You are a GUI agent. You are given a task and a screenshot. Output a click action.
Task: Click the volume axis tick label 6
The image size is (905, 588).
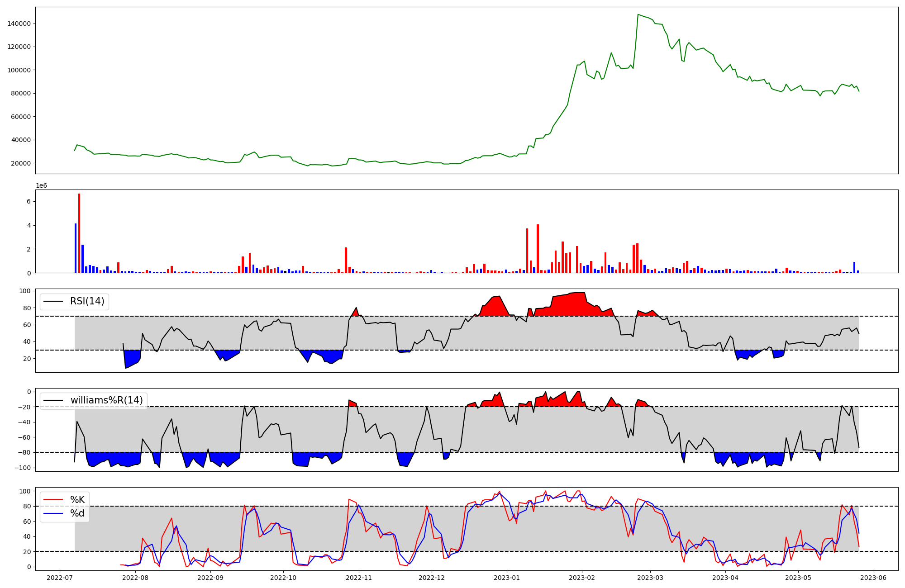click(29, 201)
